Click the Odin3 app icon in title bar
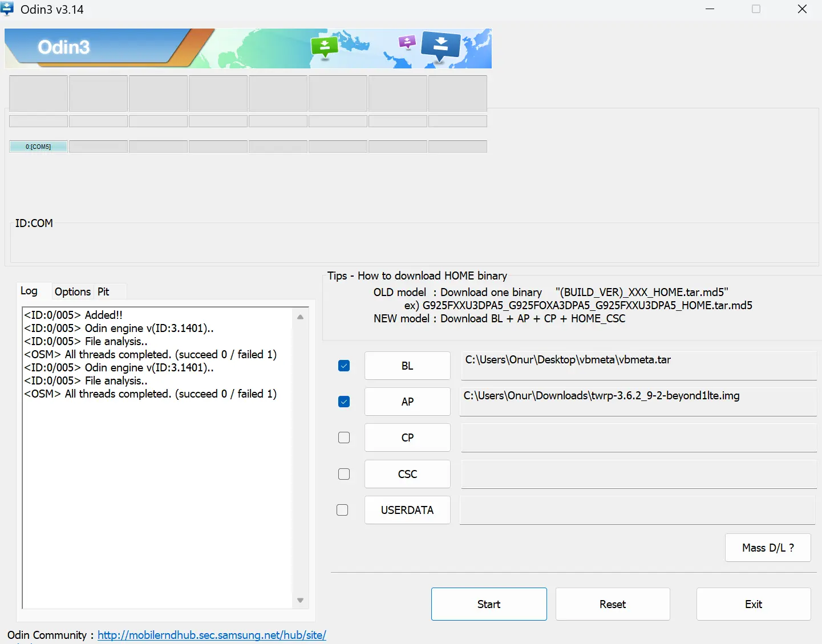Screen dimensions: 822x644 [x=7, y=9]
